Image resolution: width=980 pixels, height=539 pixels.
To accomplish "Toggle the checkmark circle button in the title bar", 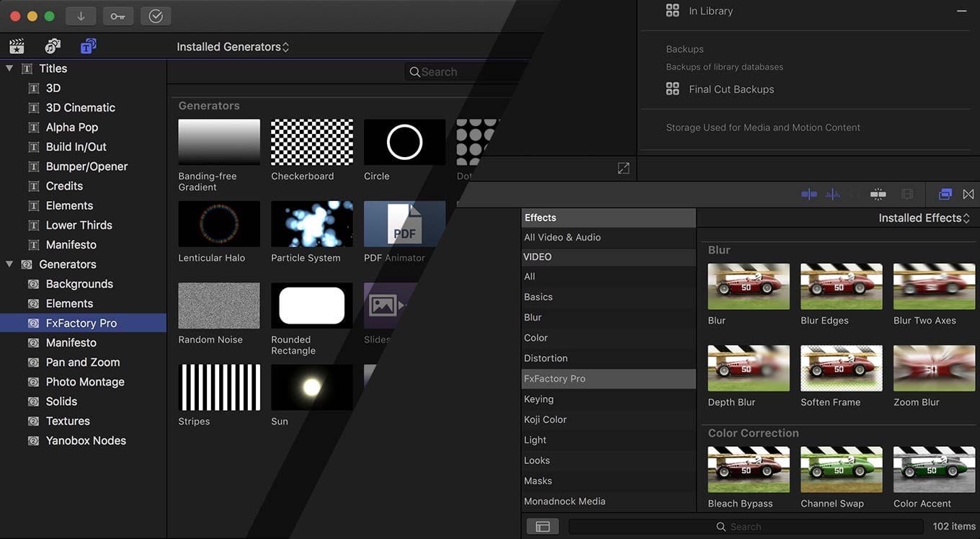I will pos(156,15).
